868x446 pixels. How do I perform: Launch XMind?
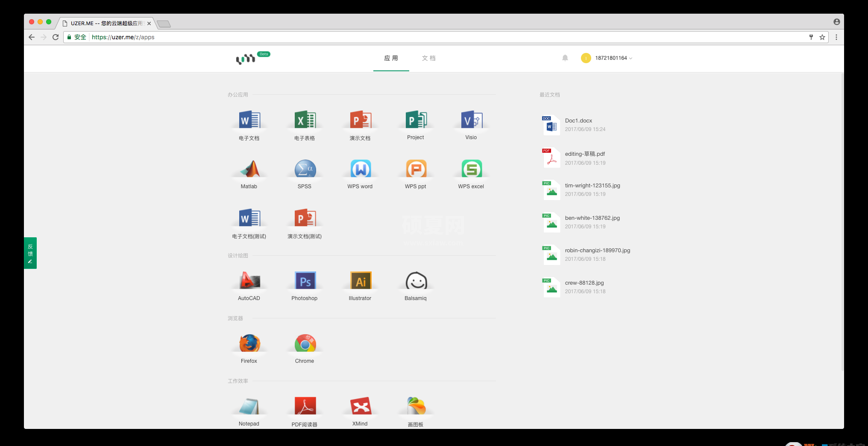click(x=361, y=406)
